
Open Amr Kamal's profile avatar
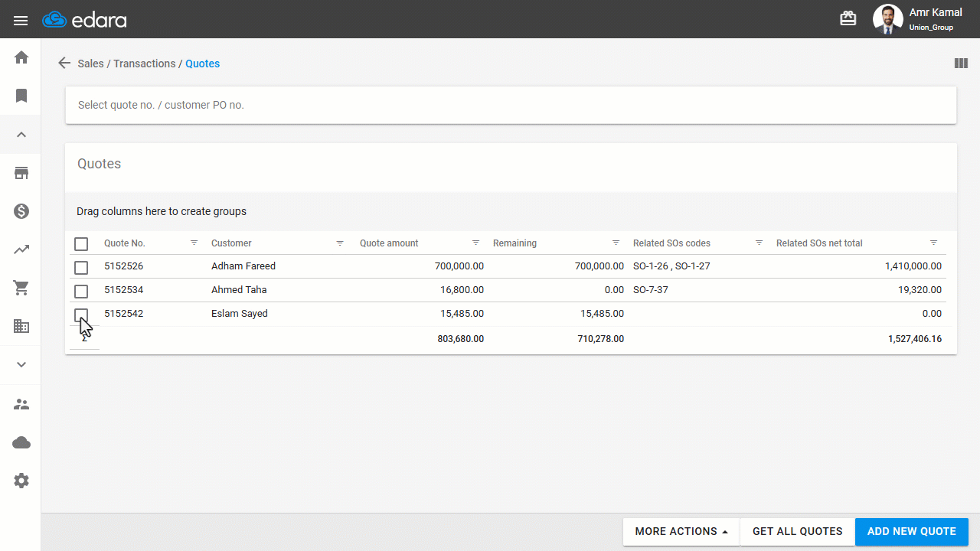click(887, 19)
